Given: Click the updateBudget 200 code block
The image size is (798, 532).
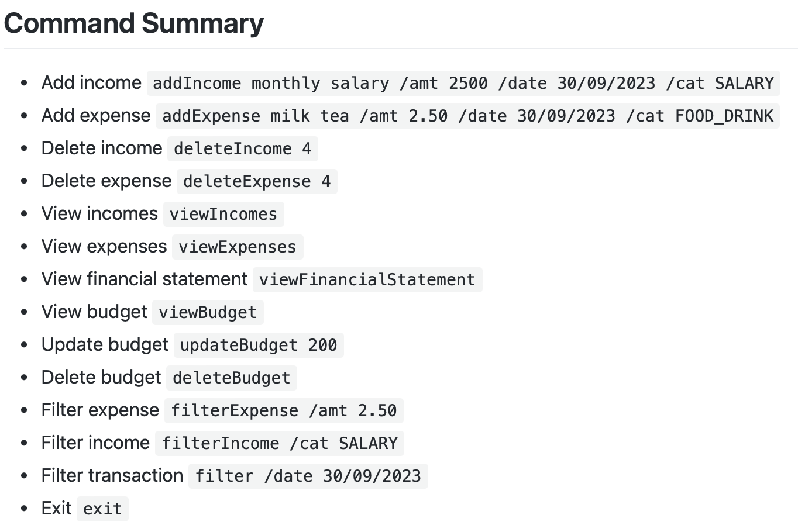Looking at the screenshot, I should pyautogui.click(x=259, y=345).
